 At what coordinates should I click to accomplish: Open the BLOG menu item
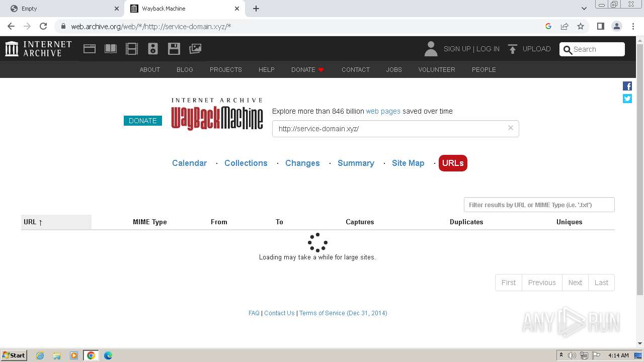click(x=185, y=69)
